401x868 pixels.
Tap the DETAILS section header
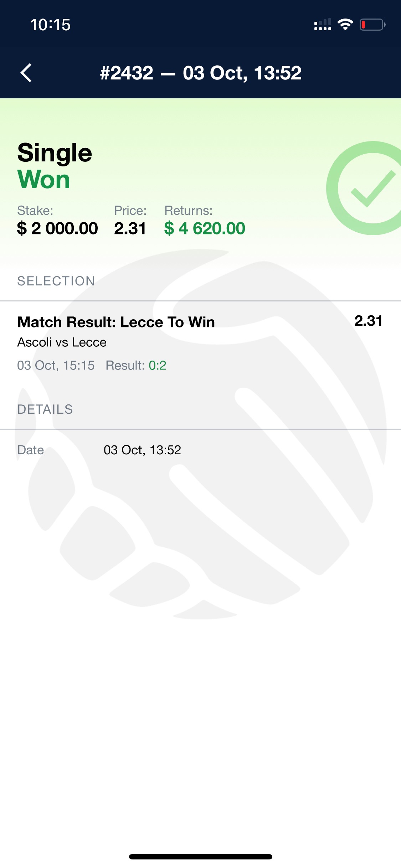[x=45, y=409]
